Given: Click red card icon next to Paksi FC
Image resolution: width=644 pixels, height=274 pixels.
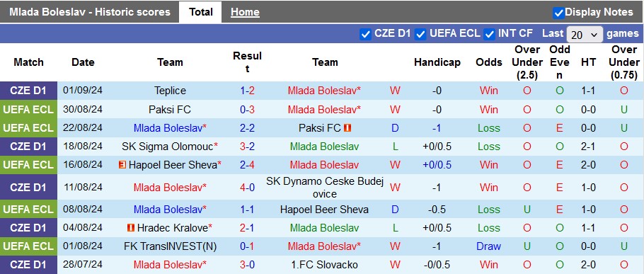Looking at the screenshot, I should (347, 128).
